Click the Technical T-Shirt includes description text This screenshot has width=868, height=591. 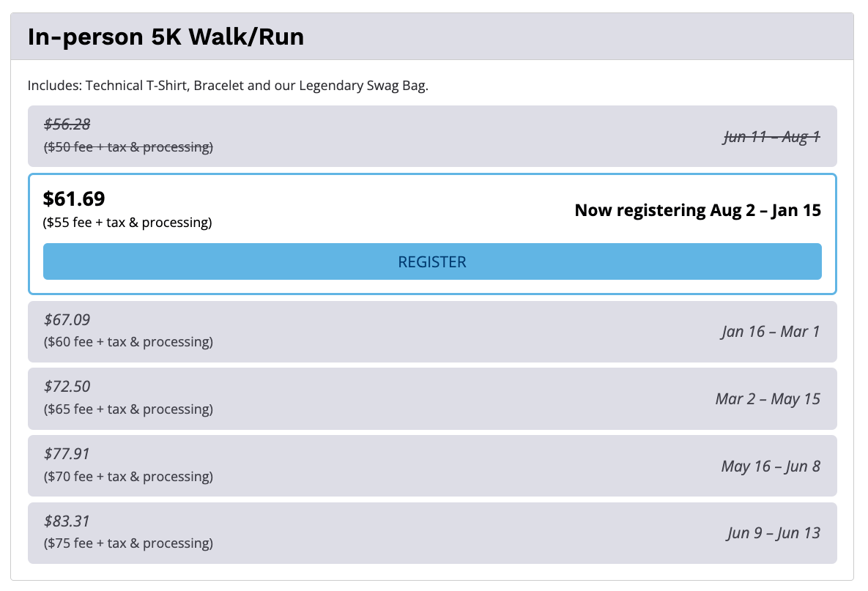(228, 86)
